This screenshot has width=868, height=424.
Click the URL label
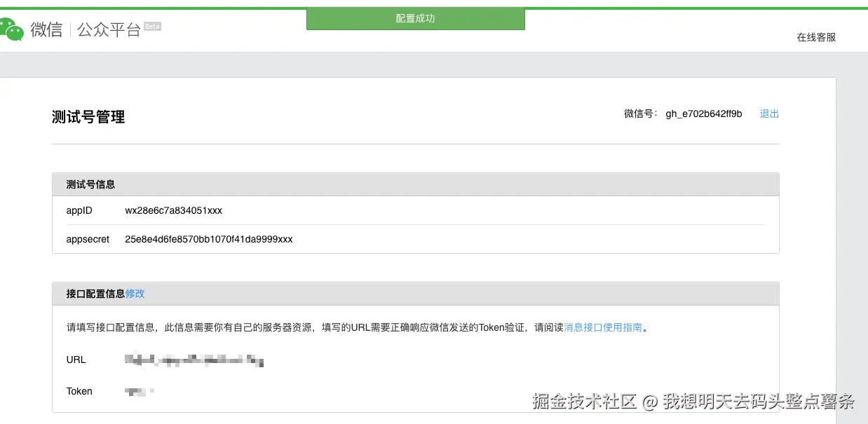[76, 360]
